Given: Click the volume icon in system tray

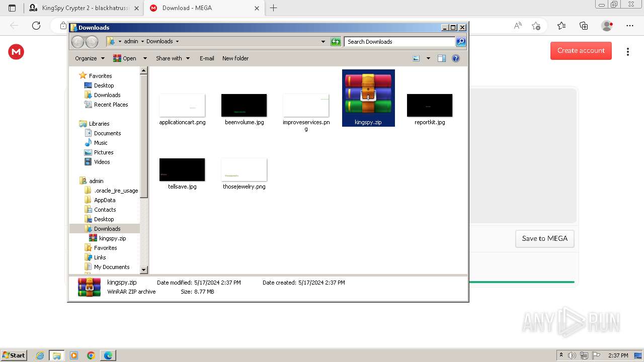Looking at the screenshot, I should 572,355.
